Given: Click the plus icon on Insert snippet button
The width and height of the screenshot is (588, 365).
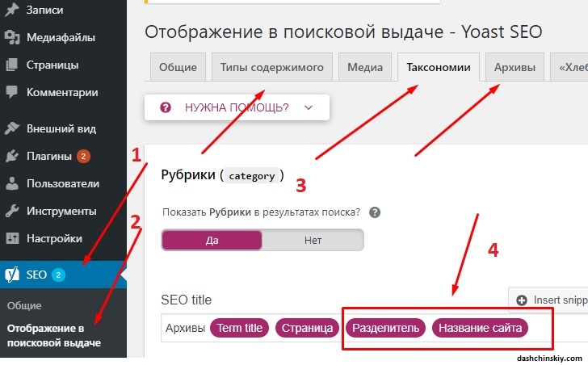Looking at the screenshot, I should 522,300.
